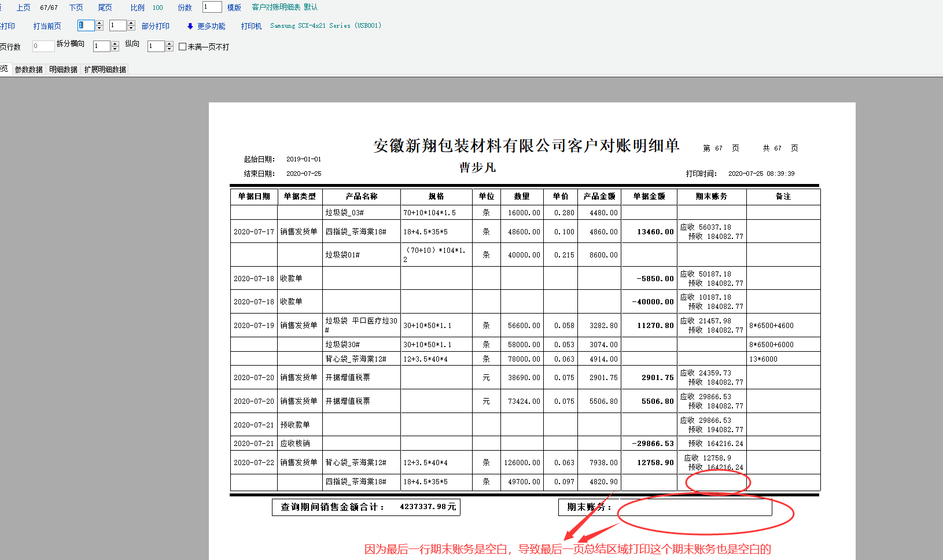Switch to the 参数数据 tab
This screenshot has height=560, width=943.
[x=28, y=69]
